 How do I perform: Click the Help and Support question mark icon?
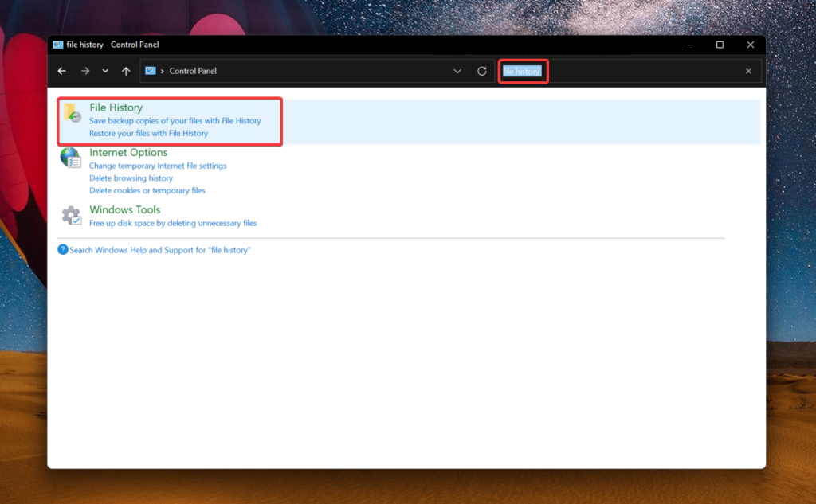tap(62, 249)
